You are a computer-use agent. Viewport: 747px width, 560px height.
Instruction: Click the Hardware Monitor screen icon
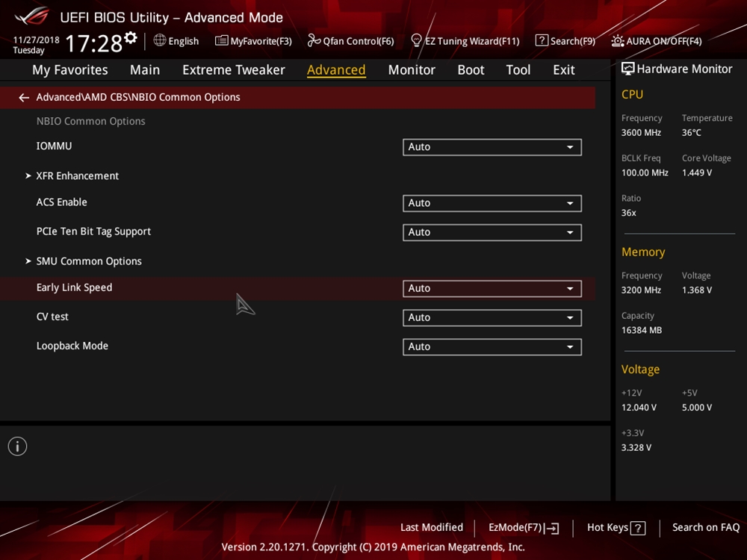pyautogui.click(x=628, y=69)
